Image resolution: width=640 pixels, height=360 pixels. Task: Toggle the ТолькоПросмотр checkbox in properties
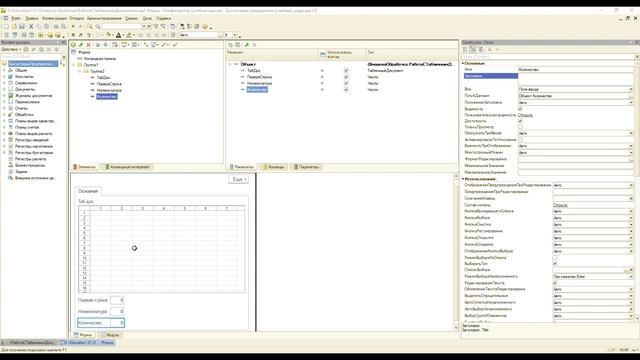click(x=520, y=127)
